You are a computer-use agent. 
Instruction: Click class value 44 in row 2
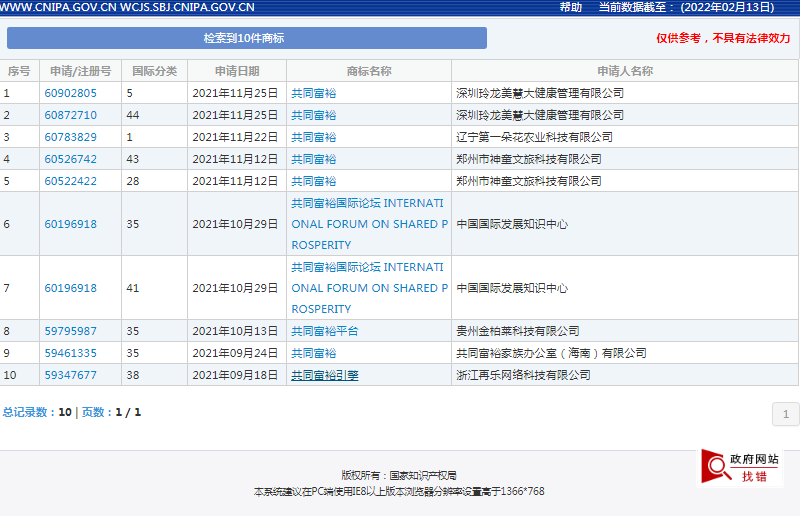(133, 115)
